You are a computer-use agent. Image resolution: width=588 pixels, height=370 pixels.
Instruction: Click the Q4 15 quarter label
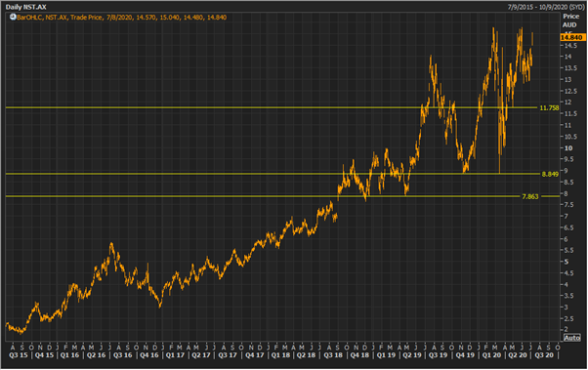pyautogui.click(x=44, y=355)
